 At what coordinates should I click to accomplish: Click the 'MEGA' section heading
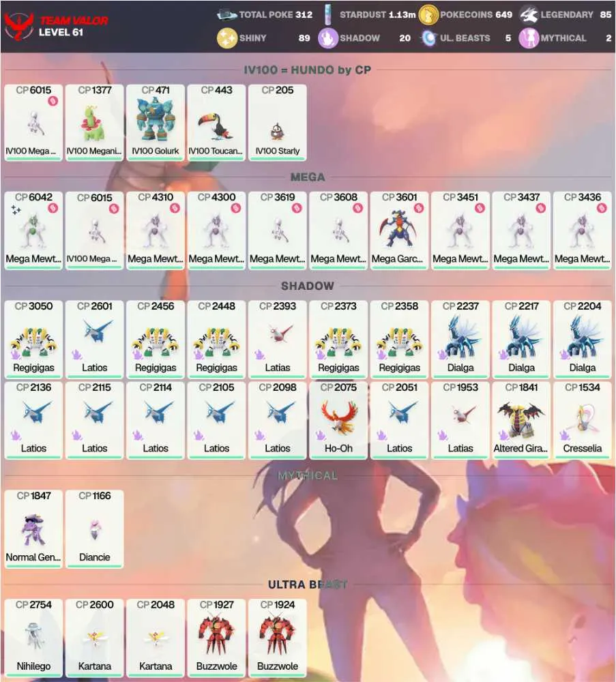click(x=308, y=177)
